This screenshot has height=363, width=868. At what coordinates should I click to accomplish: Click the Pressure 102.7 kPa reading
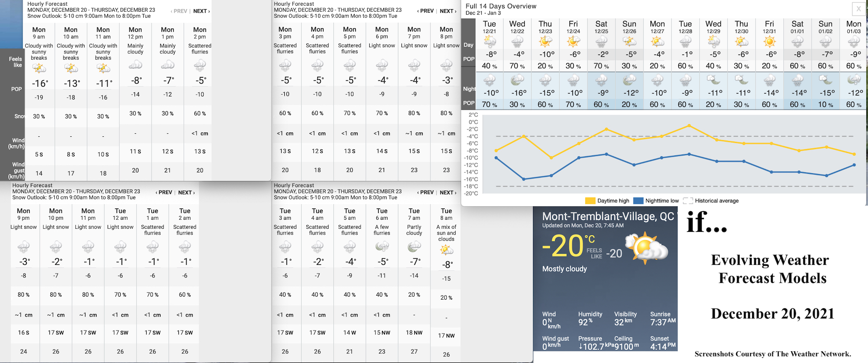tap(595, 343)
